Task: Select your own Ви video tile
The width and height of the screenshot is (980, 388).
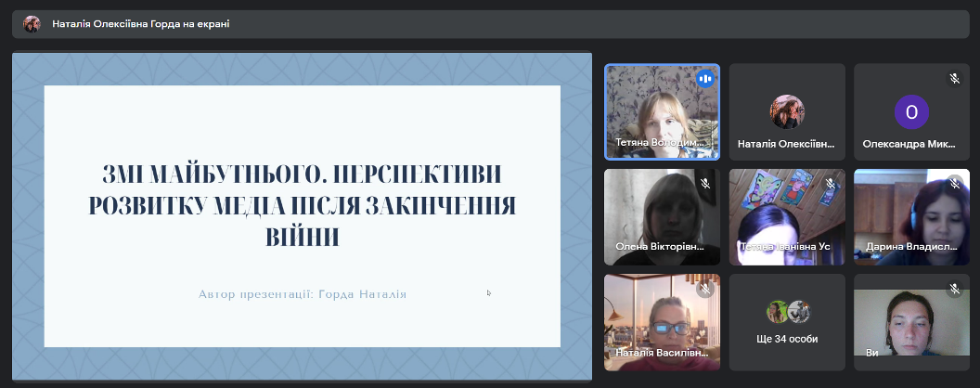Action: point(912,322)
